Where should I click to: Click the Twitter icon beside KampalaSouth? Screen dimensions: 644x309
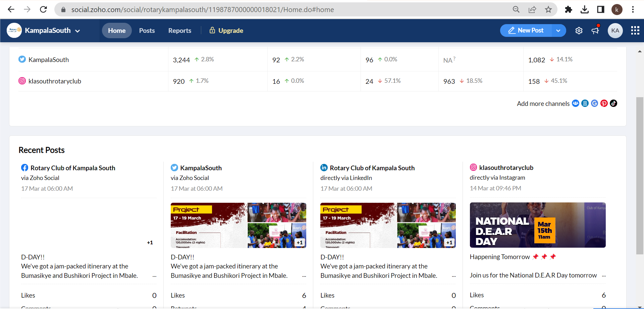[22, 59]
